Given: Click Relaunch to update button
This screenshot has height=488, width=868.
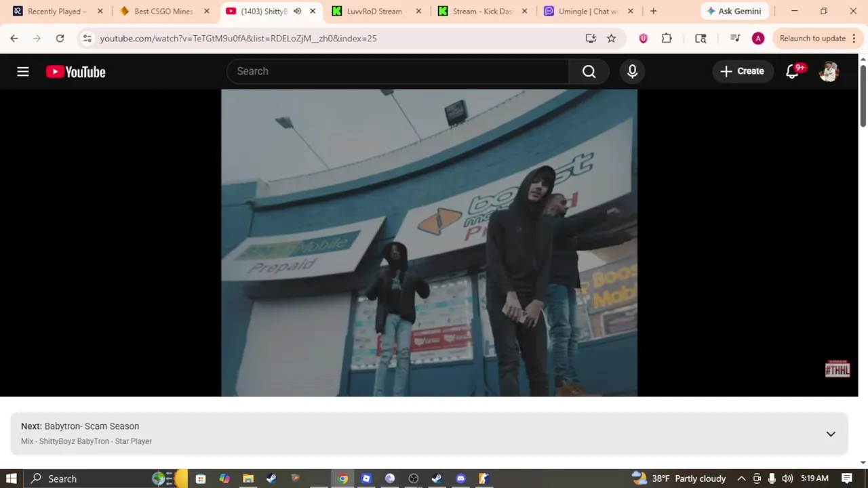Looking at the screenshot, I should click(812, 39).
